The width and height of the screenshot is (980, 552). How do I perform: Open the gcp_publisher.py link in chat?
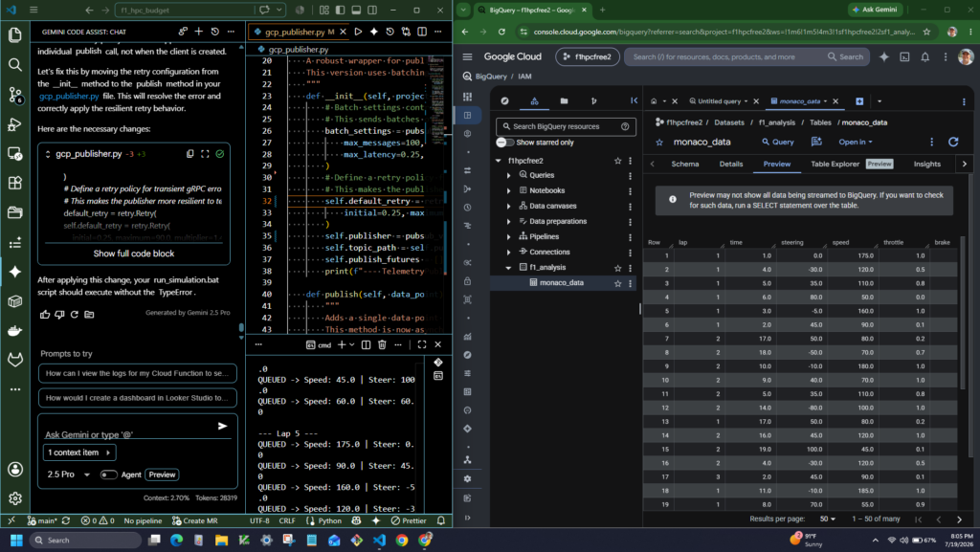pos(69,97)
